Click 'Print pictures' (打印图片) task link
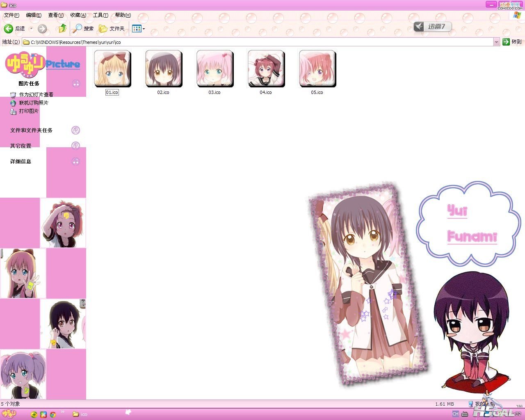The image size is (525, 420). [x=28, y=111]
